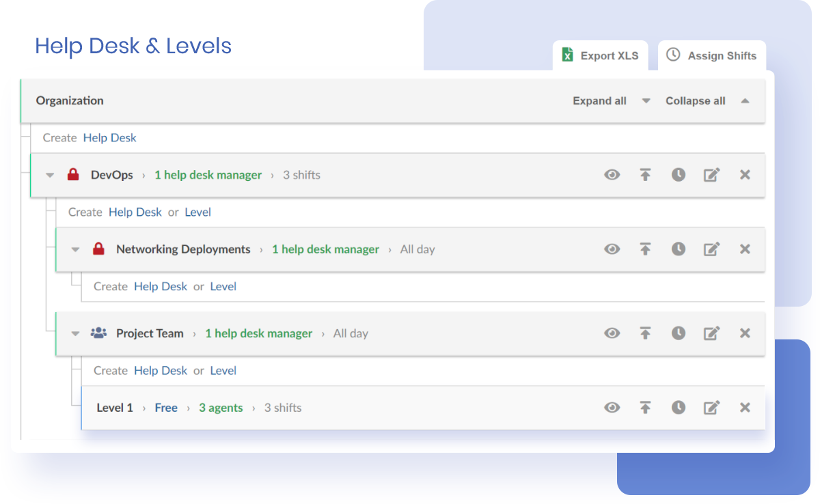Toggle the eye icon for Level 1
820x504 pixels.
612,407
